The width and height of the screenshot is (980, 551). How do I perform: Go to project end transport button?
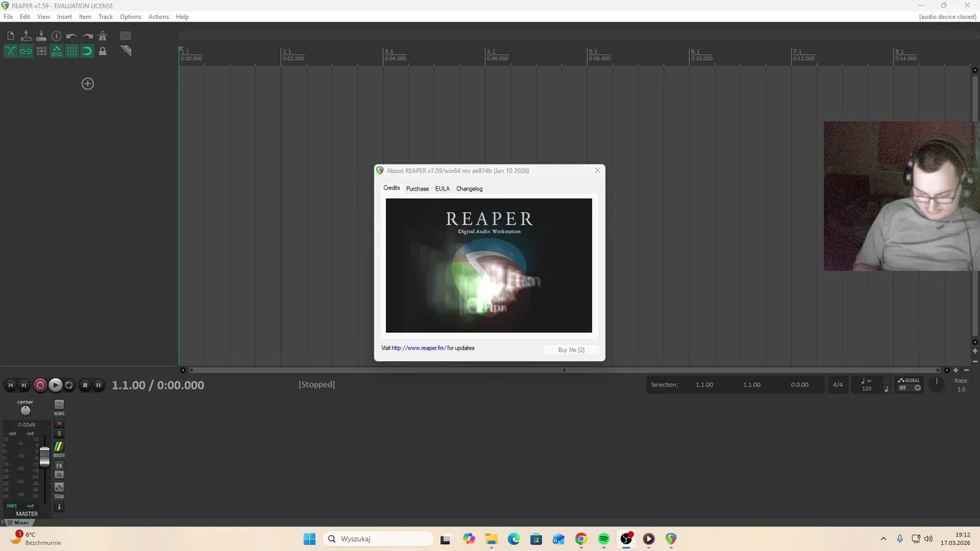click(24, 386)
